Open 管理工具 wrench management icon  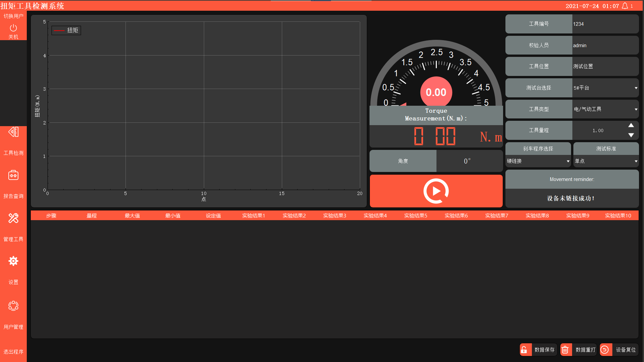(13, 218)
